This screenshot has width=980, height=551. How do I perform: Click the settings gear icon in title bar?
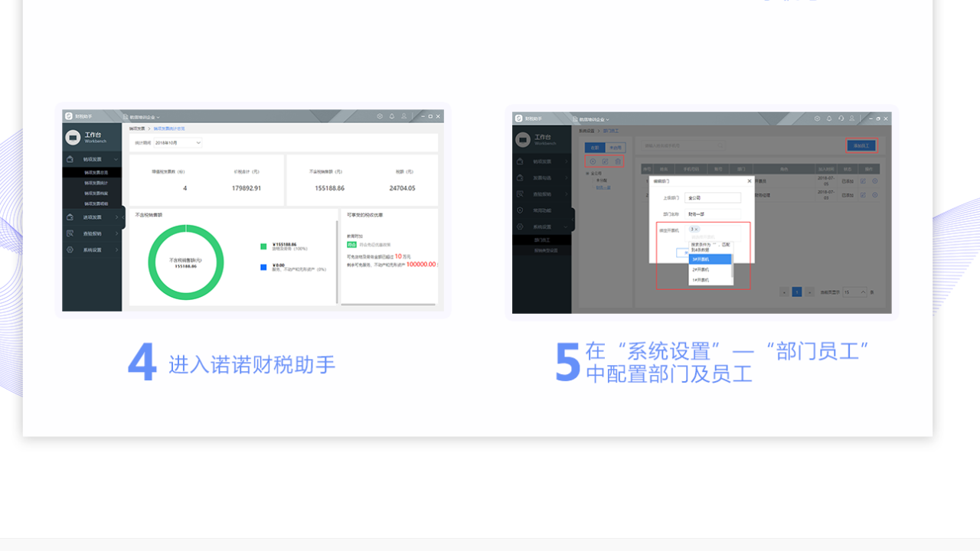[817, 119]
